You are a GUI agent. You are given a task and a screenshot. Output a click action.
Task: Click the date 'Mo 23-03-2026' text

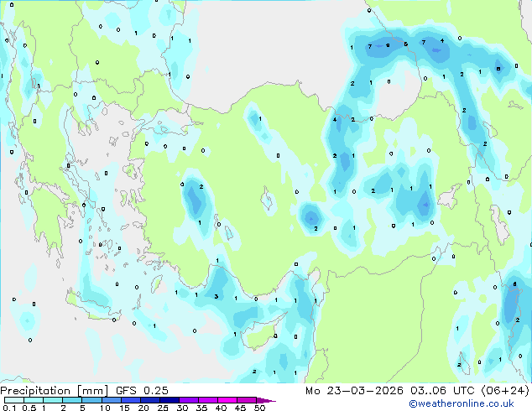pos(354,390)
